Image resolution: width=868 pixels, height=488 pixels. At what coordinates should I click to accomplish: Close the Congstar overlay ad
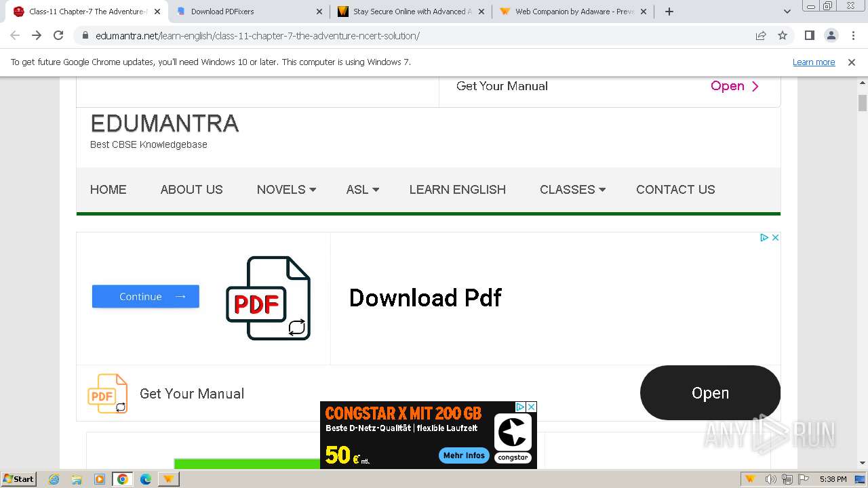[532, 407]
